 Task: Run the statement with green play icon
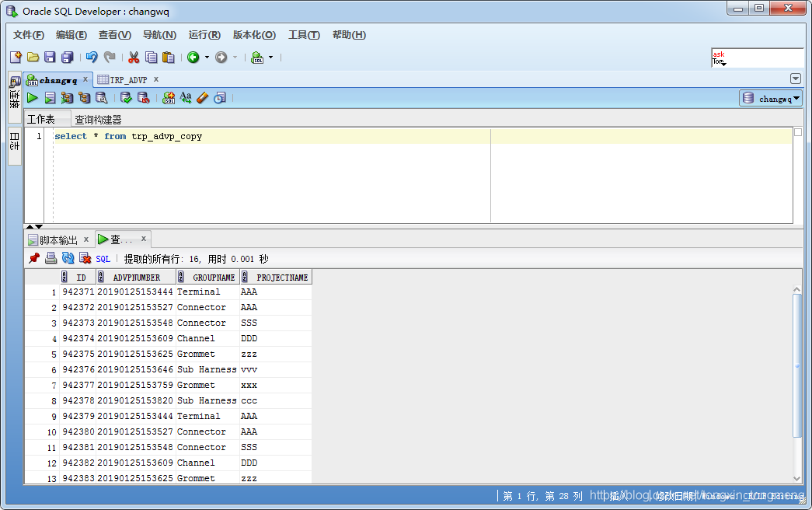tap(32, 98)
